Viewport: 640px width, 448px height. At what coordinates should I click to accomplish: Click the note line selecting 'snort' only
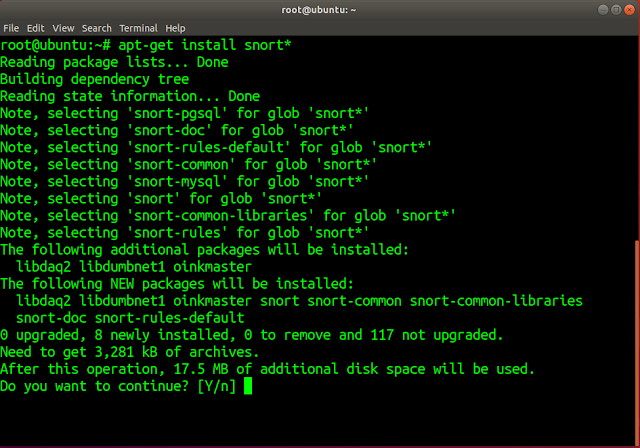coord(161,199)
